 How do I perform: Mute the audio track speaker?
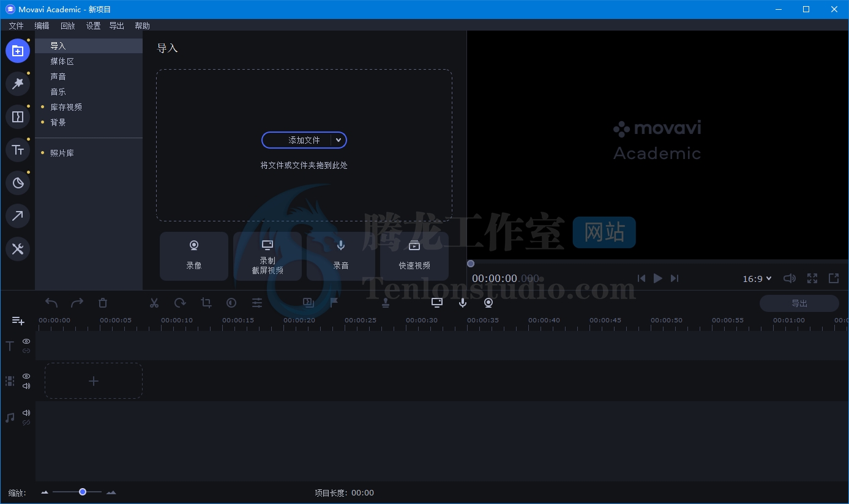26,413
